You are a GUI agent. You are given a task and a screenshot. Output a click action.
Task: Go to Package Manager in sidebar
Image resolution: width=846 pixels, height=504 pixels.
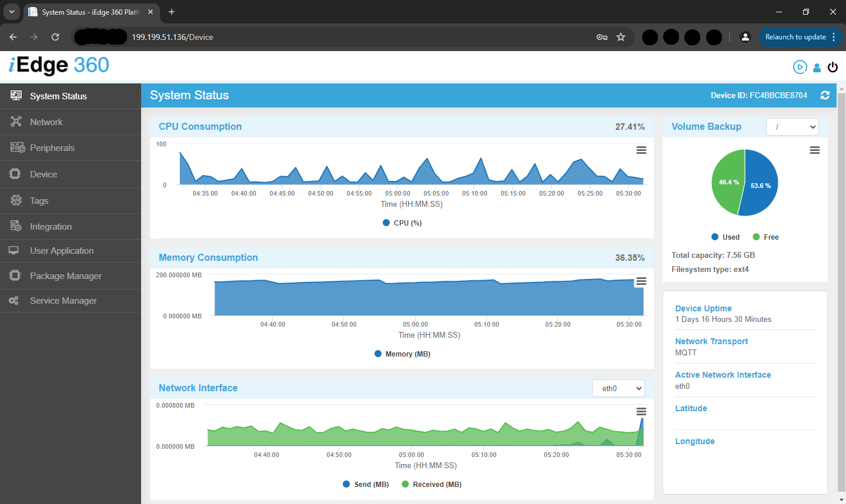65,276
